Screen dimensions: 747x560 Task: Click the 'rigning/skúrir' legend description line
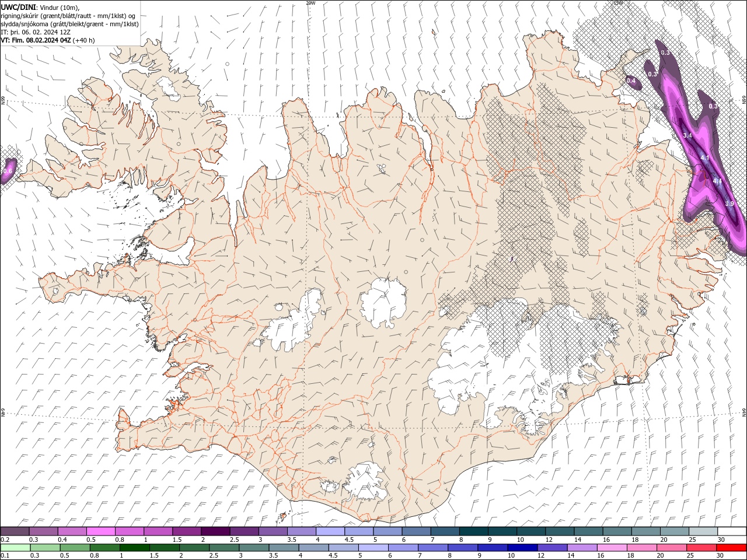coord(69,16)
